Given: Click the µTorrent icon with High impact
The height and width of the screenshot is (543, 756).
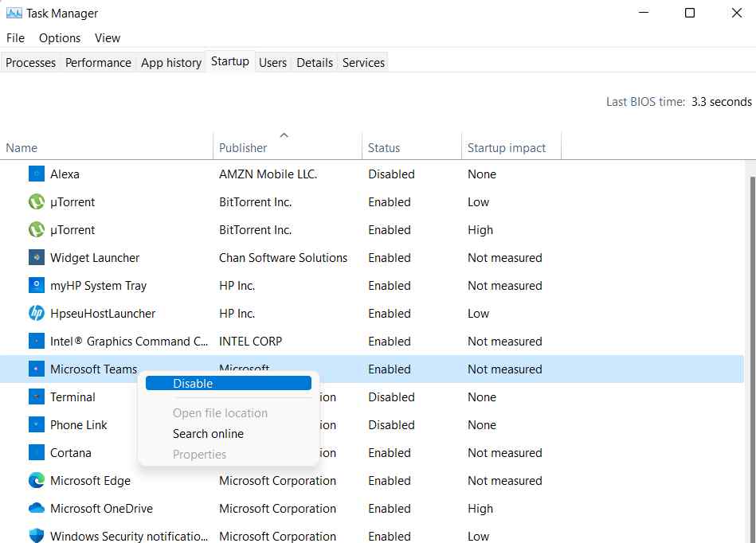Looking at the screenshot, I should (36, 229).
